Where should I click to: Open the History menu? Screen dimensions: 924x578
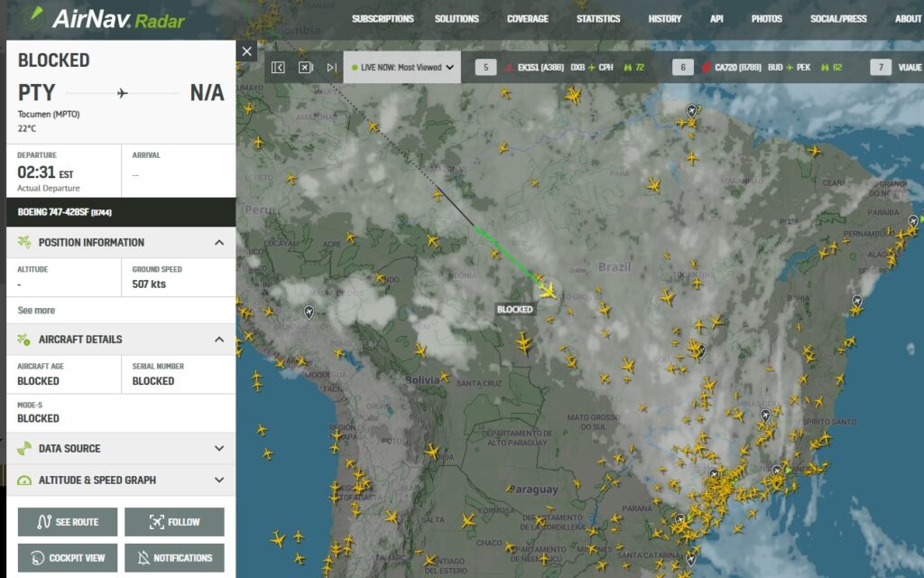[x=665, y=19]
